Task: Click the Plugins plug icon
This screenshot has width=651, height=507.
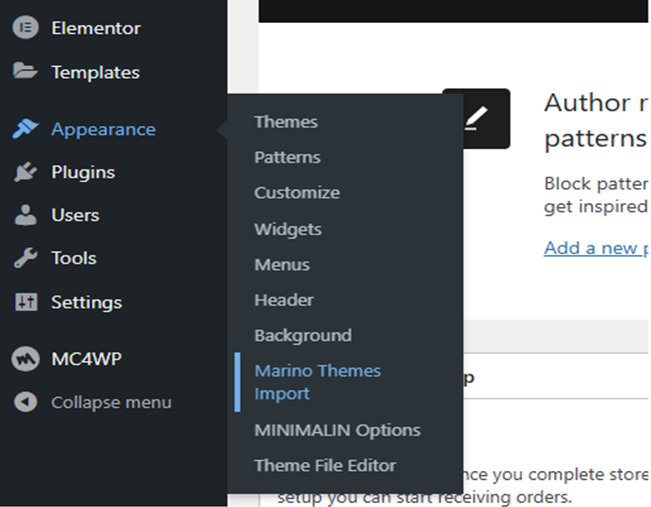Action: tap(25, 172)
